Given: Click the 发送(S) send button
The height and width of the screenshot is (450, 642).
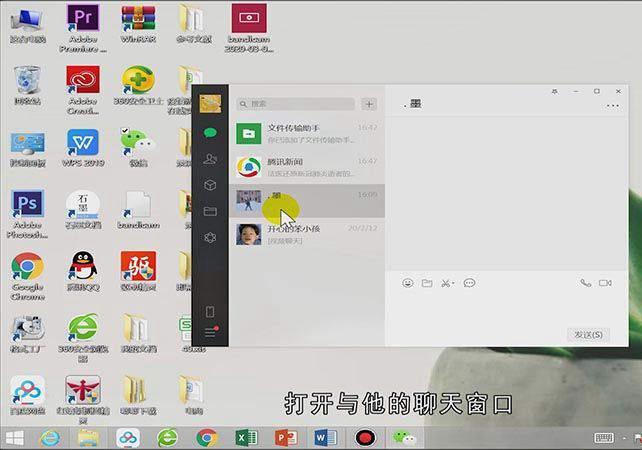Looking at the screenshot, I should coord(588,335).
